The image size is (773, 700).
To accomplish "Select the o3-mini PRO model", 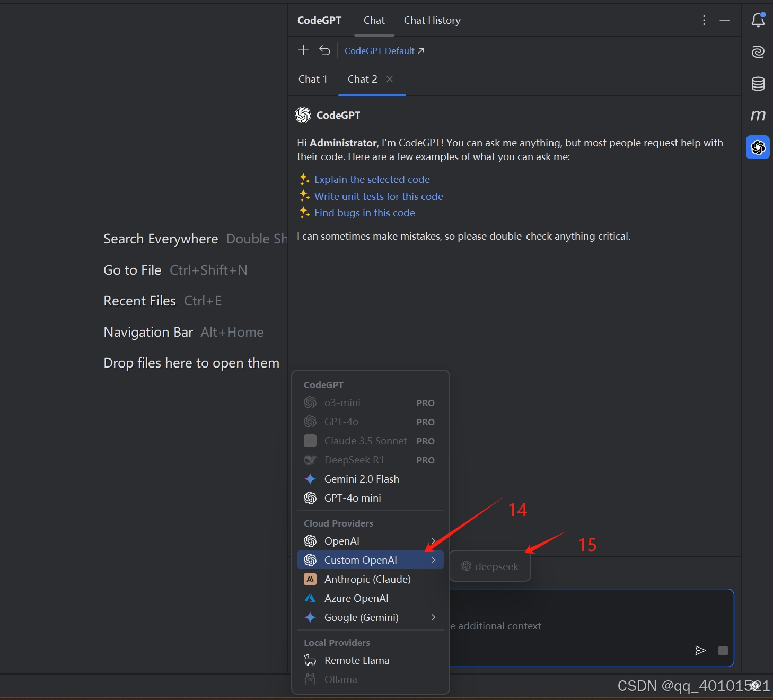I will point(371,403).
